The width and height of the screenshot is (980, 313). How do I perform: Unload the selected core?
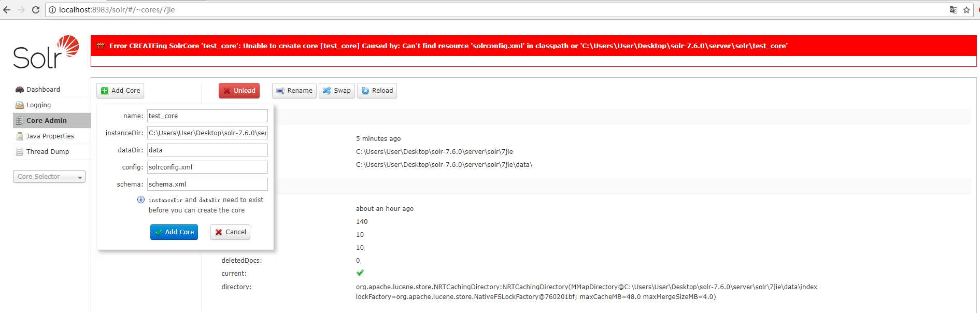coord(239,91)
